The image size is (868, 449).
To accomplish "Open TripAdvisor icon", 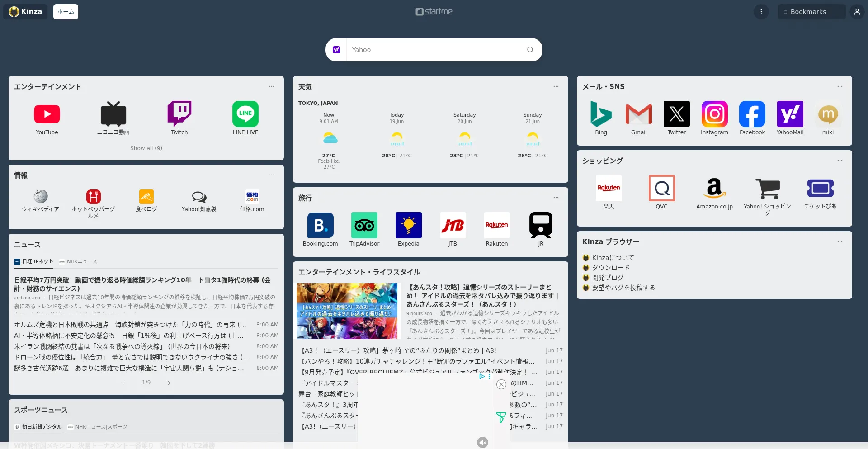I will (364, 225).
